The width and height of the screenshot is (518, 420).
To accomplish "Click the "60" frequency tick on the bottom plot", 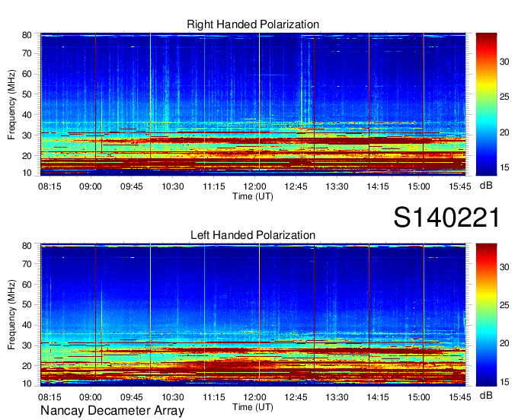I will point(27,284).
